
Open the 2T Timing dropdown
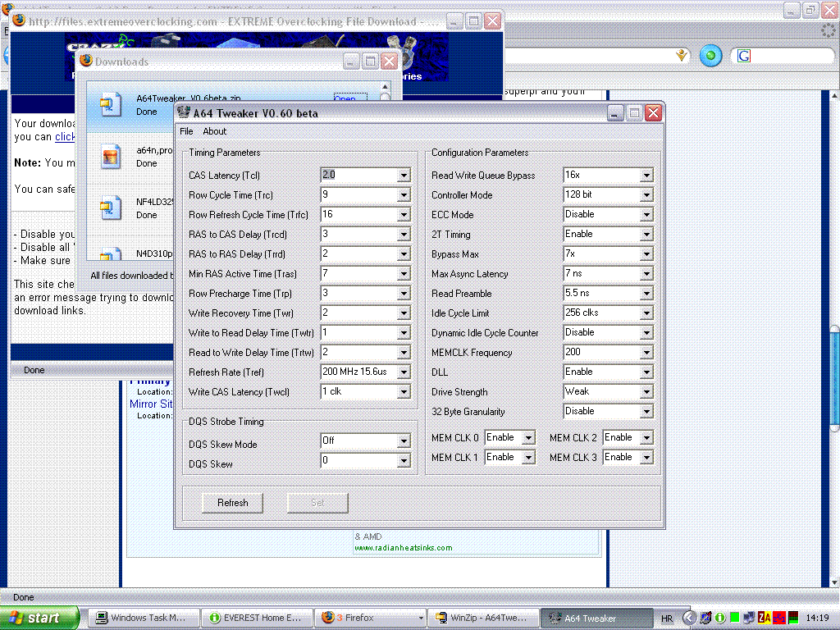[646, 235]
